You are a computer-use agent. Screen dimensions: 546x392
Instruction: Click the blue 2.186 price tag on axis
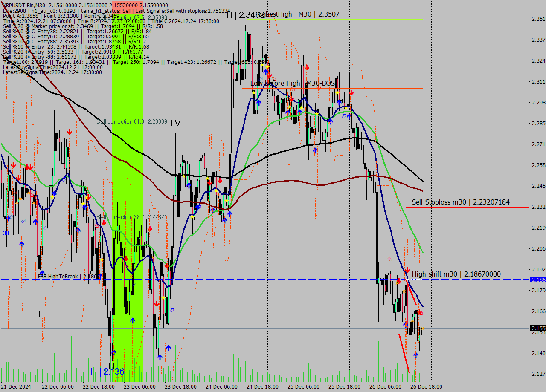pos(537,280)
